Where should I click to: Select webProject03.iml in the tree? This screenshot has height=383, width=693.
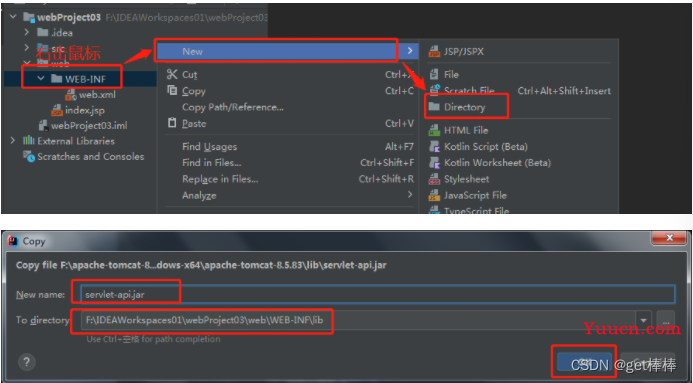[89, 125]
